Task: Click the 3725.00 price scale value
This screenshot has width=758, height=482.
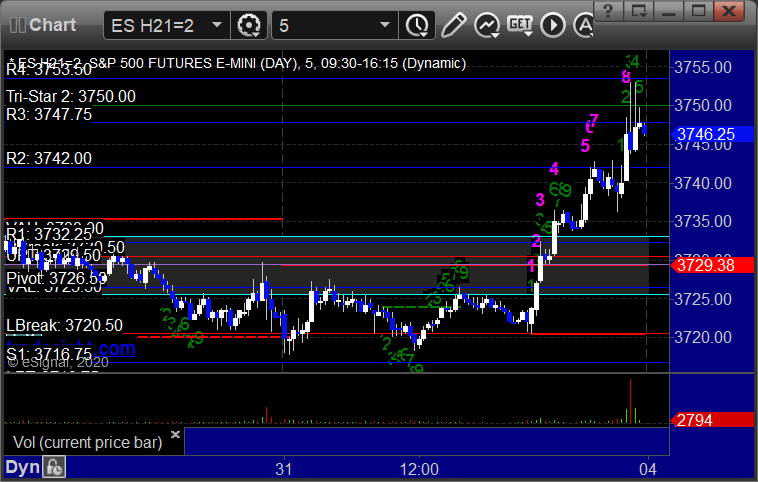Action: click(703, 299)
